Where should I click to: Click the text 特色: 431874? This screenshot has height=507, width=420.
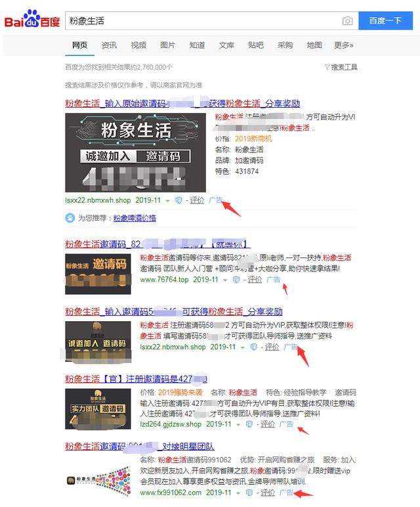click(x=237, y=171)
